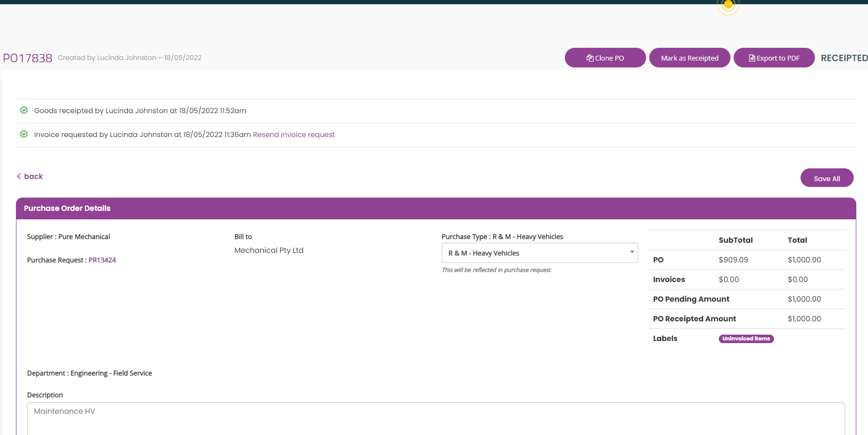Click Supplier : Pure Mechanical text
The height and width of the screenshot is (435, 868).
tap(68, 237)
